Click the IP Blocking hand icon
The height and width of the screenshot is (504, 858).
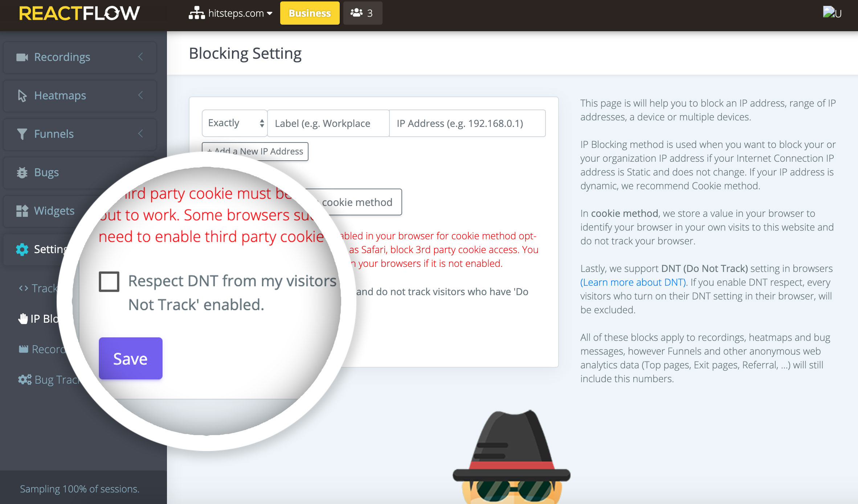point(23,319)
